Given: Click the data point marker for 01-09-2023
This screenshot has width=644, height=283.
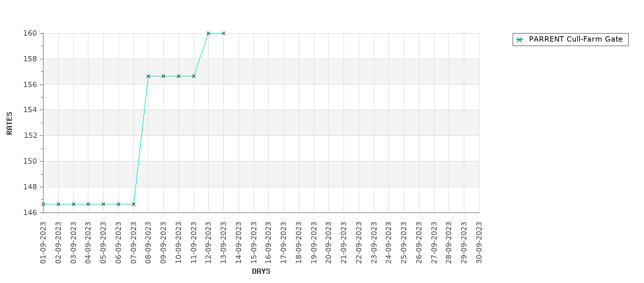Looking at the screenshot, I should (43, 204).
